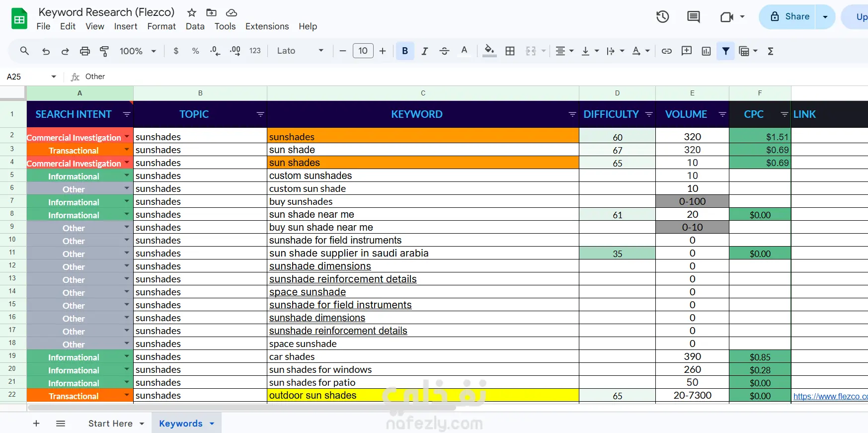This screenshot has width=868, height=433.
Task: Open the fill color paint bucket
Action: coord(489,51)
